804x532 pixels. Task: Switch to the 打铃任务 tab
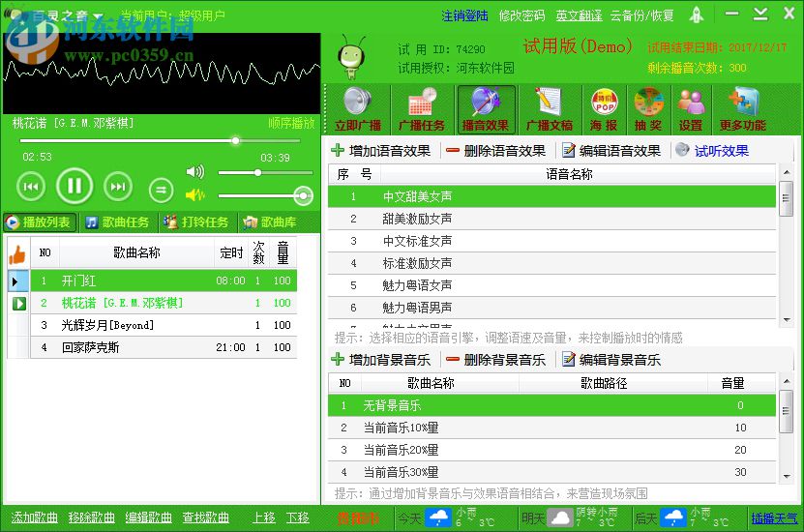point(197,222)
